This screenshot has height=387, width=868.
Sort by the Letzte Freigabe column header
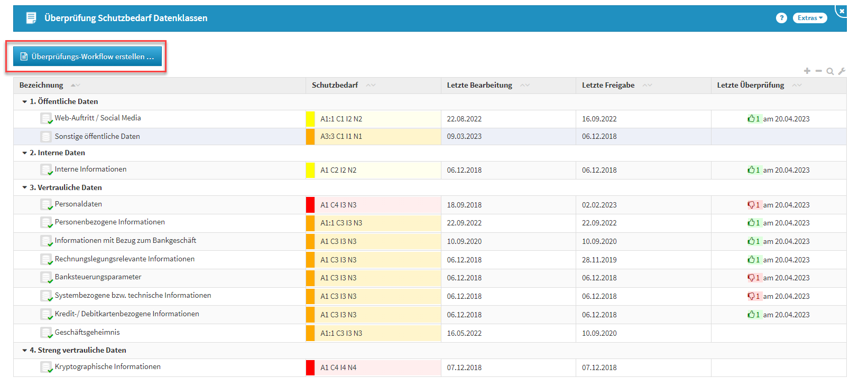point(608,85)
